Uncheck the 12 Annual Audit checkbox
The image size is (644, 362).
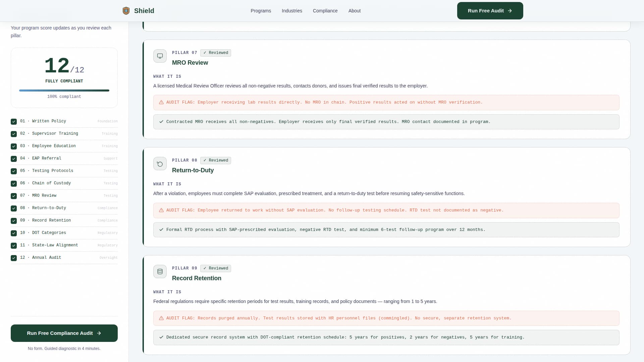[14, 258]
